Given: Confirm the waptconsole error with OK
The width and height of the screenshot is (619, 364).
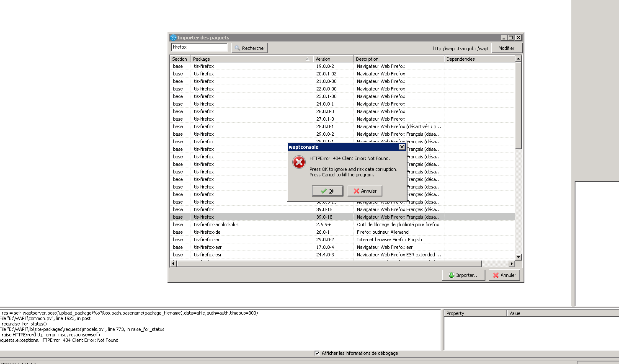Looking at the screenshot, I should pyautogui.click(x=328, y=191).
